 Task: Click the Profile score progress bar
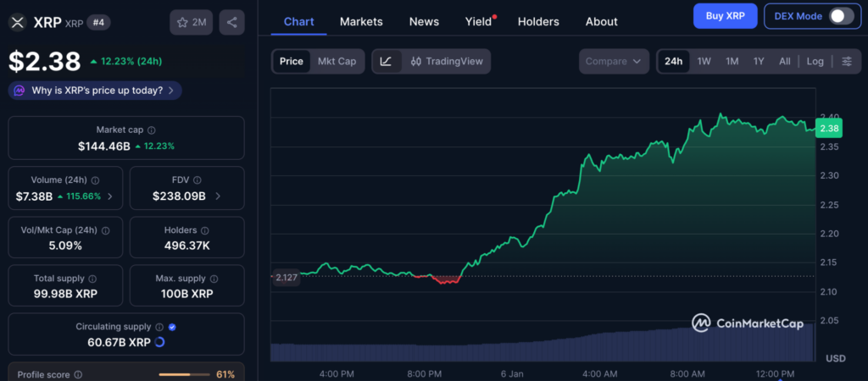pyautogui.click(x=184, y=374)
